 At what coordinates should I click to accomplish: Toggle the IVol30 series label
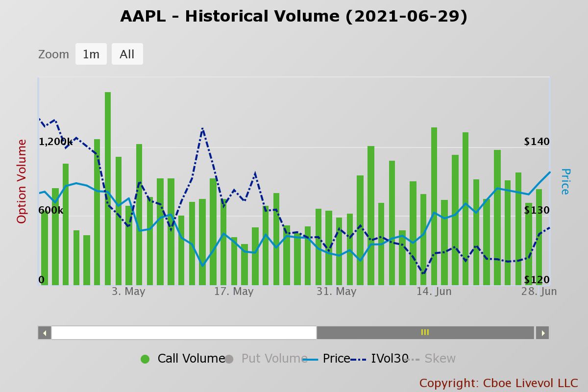pos(390,359)
